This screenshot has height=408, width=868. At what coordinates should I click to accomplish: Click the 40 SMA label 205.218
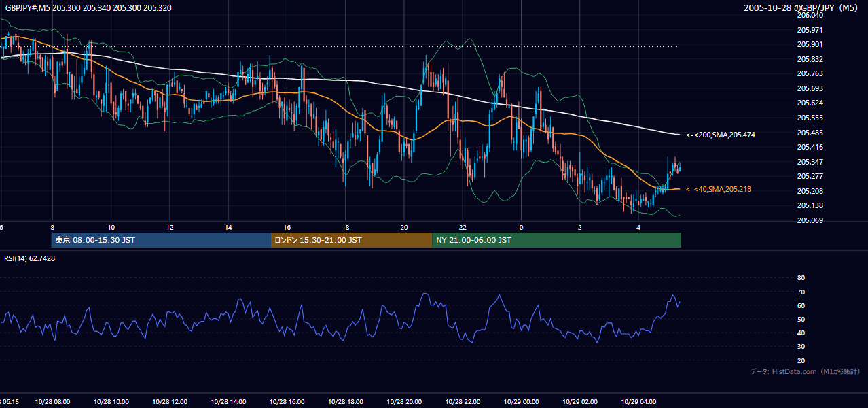(x=719, y=189)
